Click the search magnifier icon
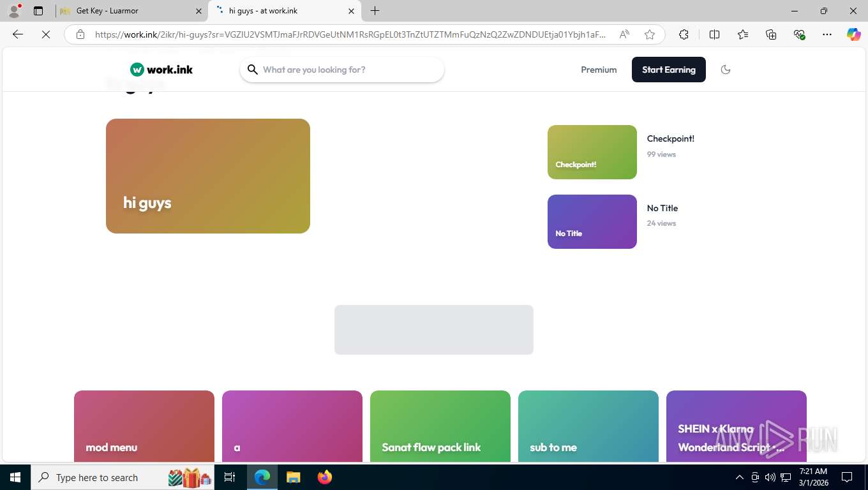Screen dimensions: 868x490 tap(253, 70)
